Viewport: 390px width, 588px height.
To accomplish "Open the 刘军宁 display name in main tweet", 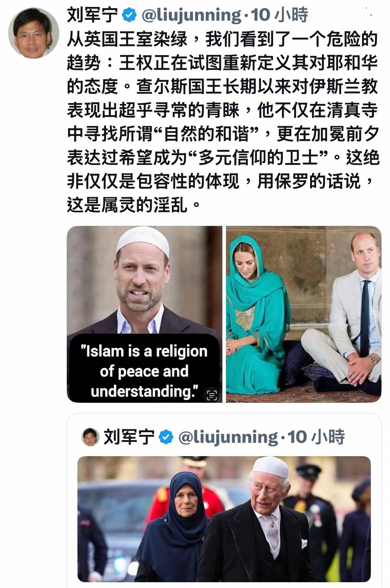I will pyautogui.click(x=93, y=15).
